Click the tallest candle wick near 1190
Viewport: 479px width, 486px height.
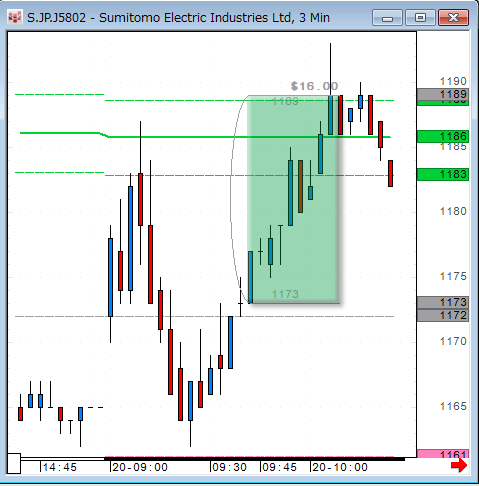pos(330,69)
